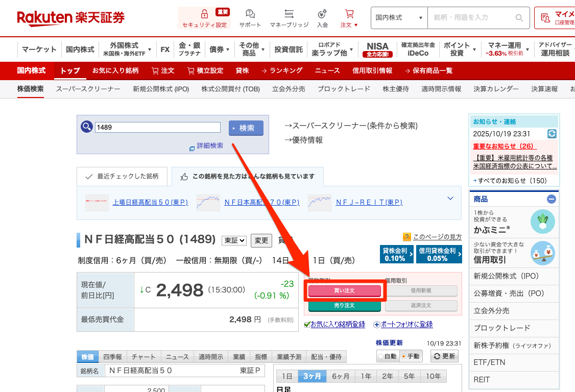Click the stock code search input field
The height and width of the screenshot is (392, 575).
click(157, 128)
